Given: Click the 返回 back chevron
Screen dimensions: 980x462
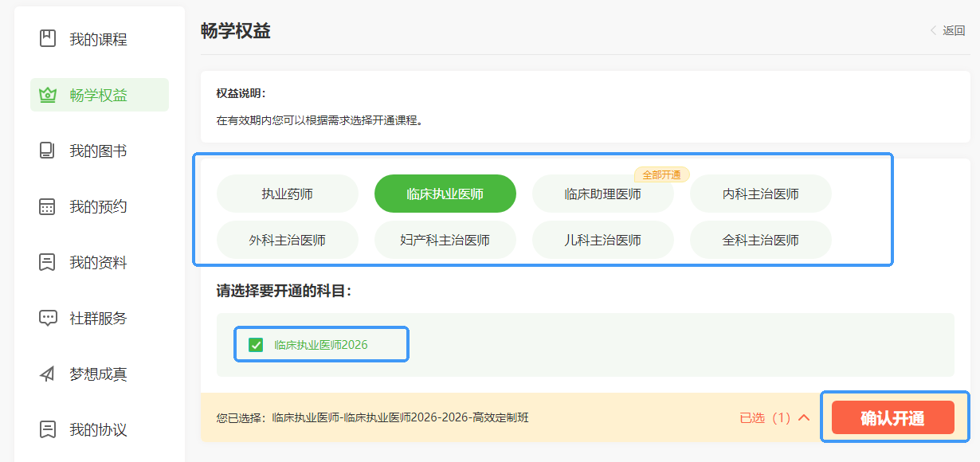Looking at the screenshot, I should [x=933, y=30].
